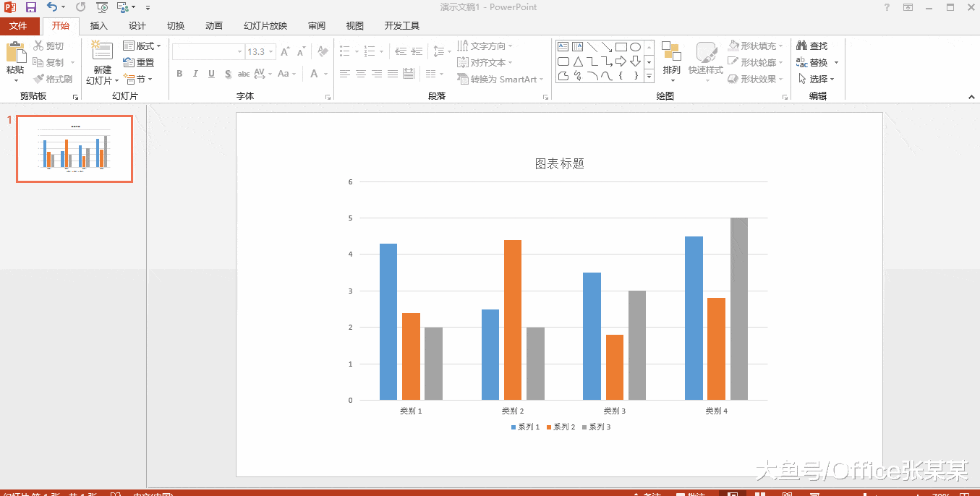
Task: Select the Format Painter (格式刷)
Action: point(53,79)
